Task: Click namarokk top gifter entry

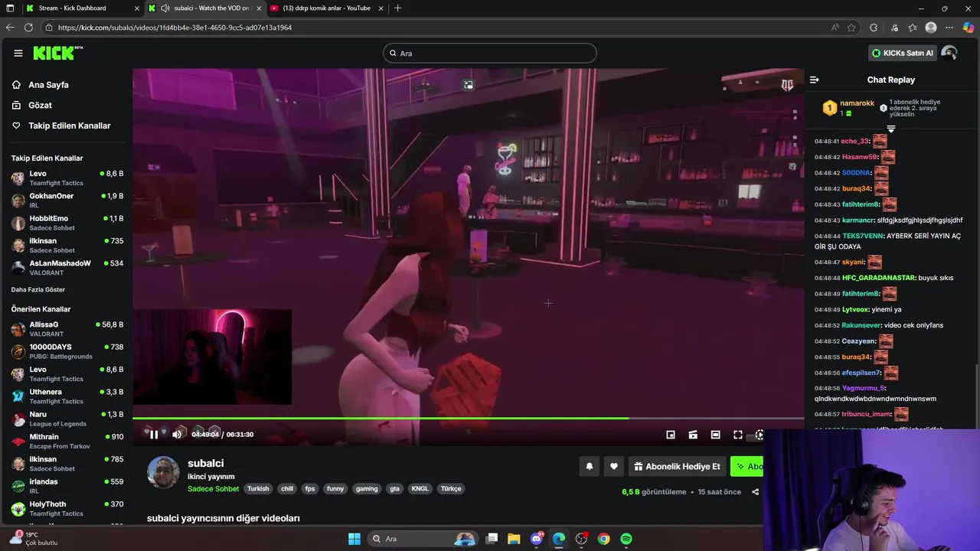Action: coord(848,108)
